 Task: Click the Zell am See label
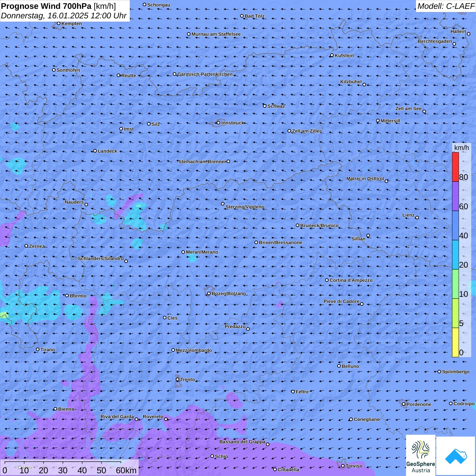[408, 108]
